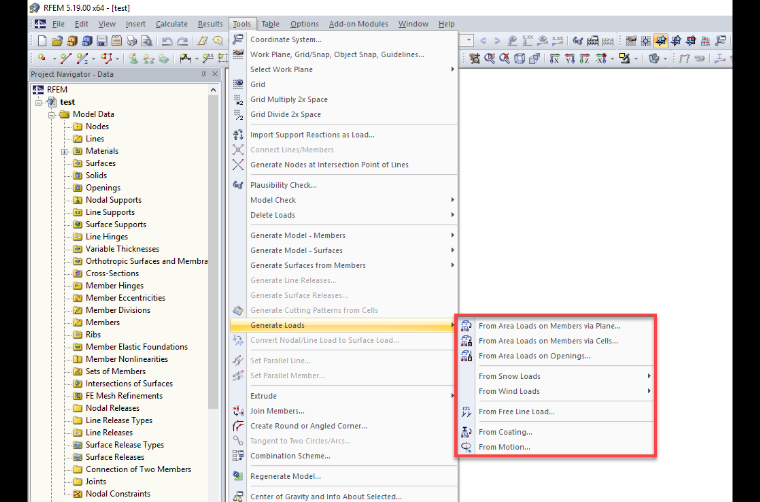Viewport: 760px width, 502px height.
Task: Expand the From Snow Loads submenu
Action: click(x=649, y=376)
